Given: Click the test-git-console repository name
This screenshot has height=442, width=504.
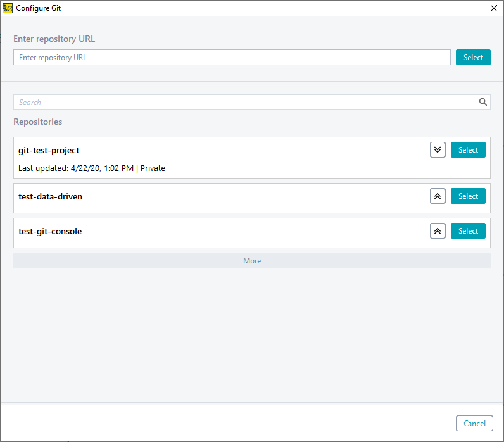Looking at the screenshot, I should [x=50, y=231].
